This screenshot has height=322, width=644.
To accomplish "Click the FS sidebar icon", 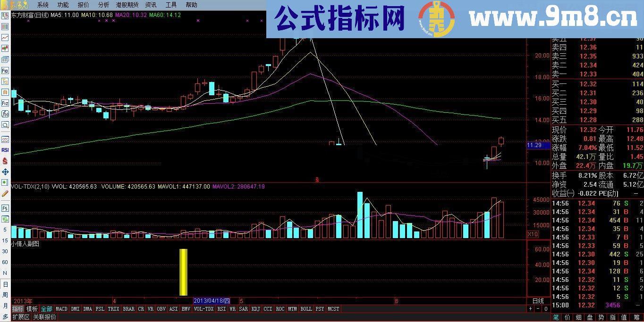I will click(5, 208).
